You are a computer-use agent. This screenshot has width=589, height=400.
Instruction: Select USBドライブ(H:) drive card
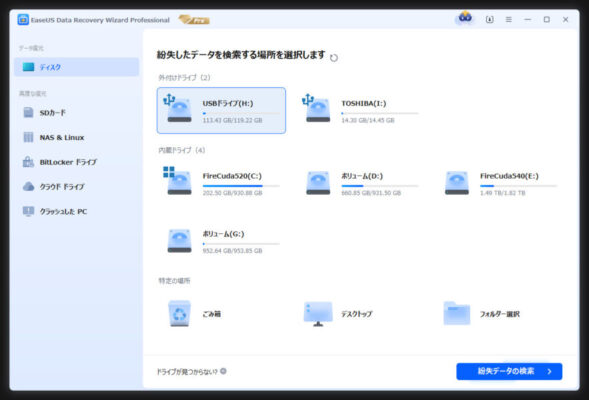tap(221, 110)
